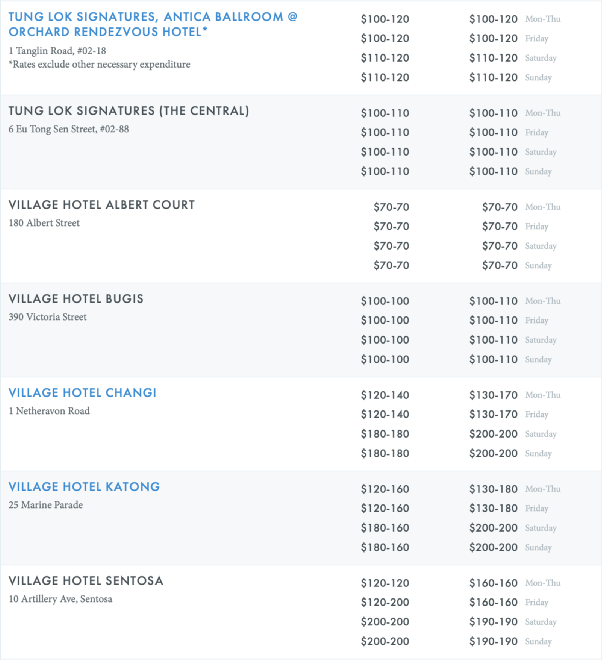The height and width of the screenshot is (660, 602).
Task: Open Tung Lok Signatures Antica Ballroom link
Action: coord(153,24)
